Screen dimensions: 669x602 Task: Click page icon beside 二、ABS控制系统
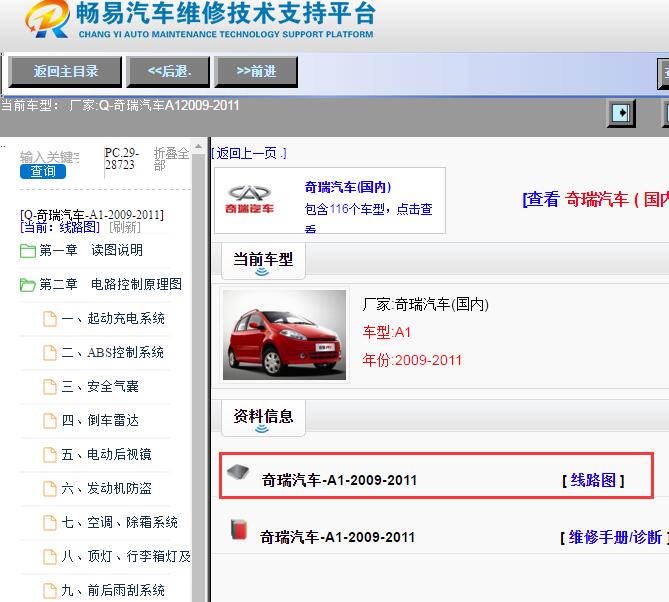(50, 353)
